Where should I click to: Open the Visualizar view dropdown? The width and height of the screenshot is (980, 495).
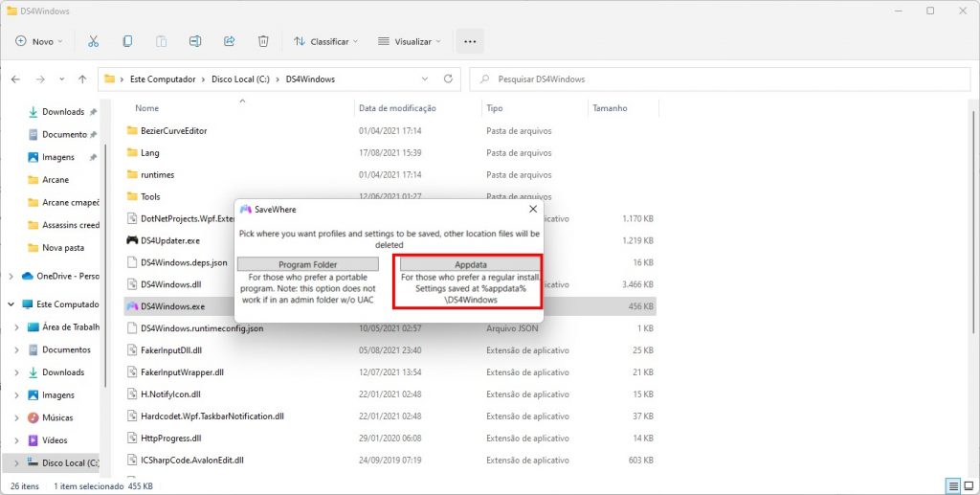pos(410,41)
